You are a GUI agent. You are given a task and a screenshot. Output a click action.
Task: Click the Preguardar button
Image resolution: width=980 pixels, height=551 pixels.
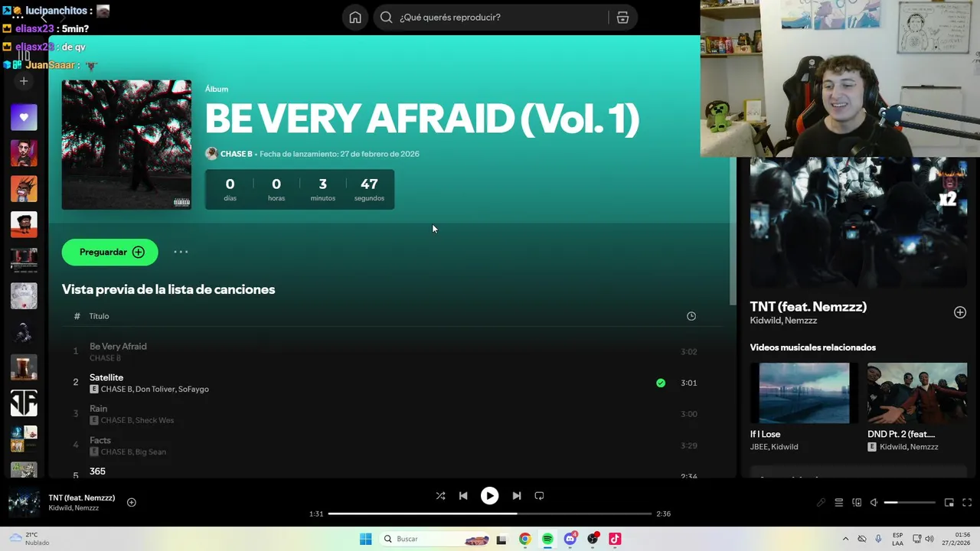coord(109,252)
